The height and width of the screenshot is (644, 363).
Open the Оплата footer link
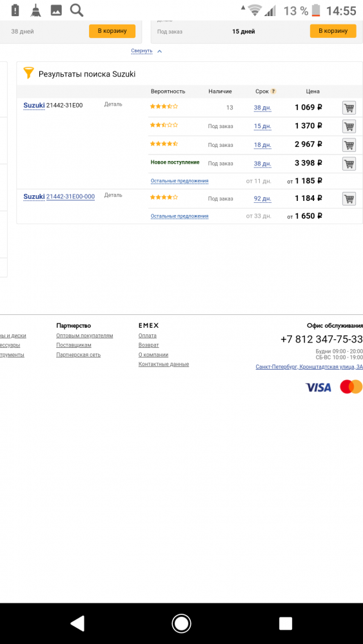147,336
